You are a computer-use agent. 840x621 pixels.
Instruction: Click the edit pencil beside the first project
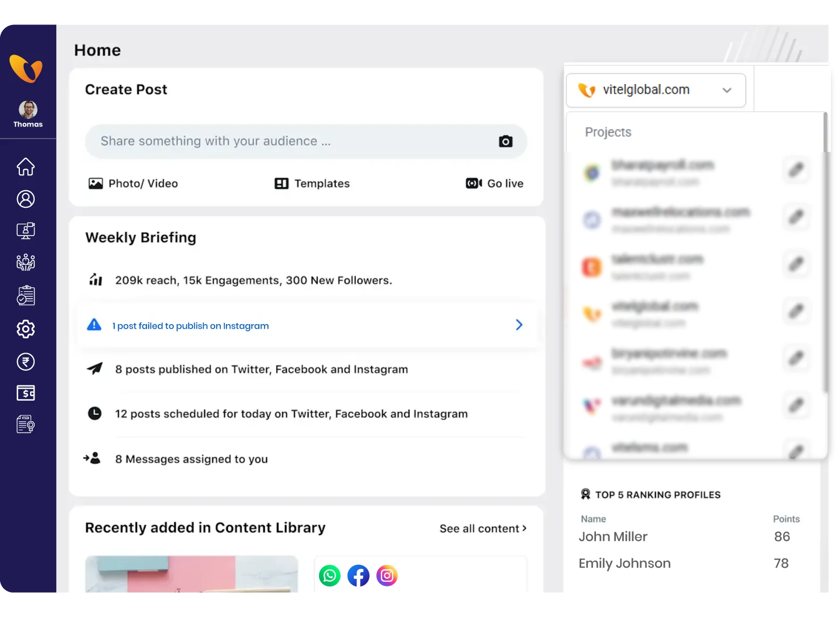796,170
